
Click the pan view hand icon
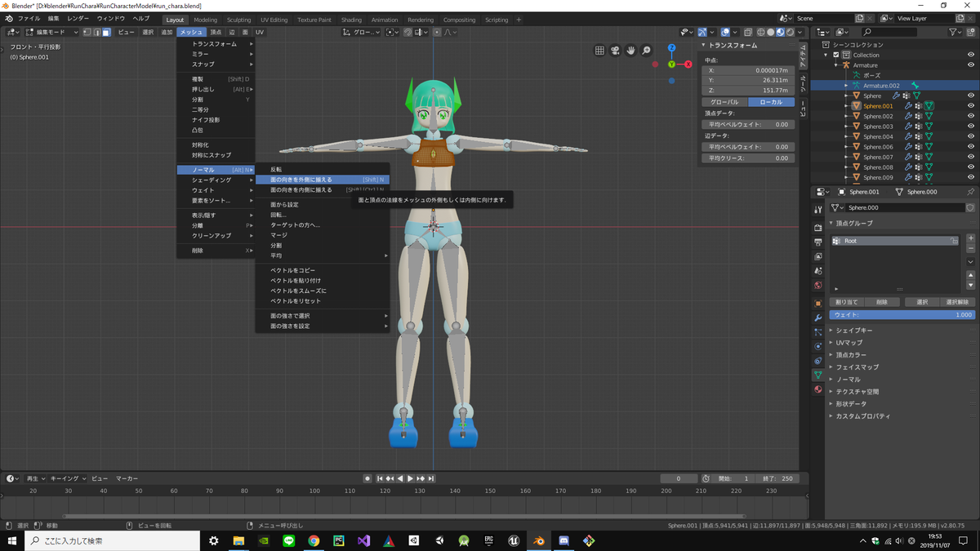(x=630, y=51)
